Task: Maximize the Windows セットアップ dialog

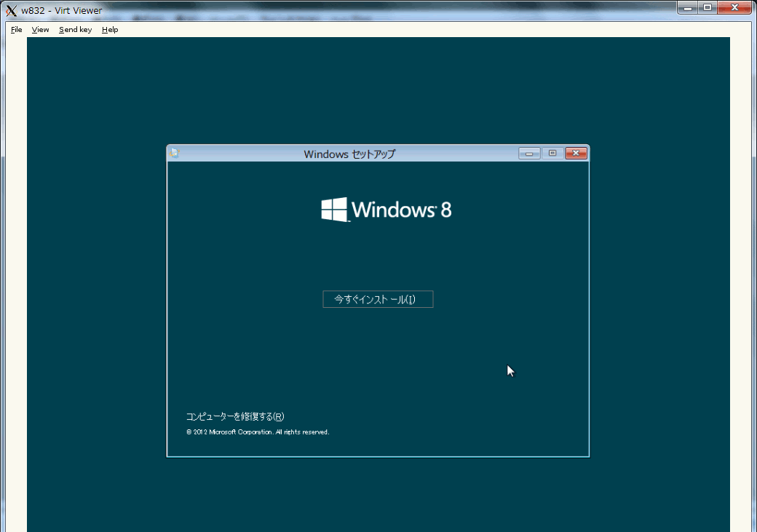Action: tap(552, 154)
